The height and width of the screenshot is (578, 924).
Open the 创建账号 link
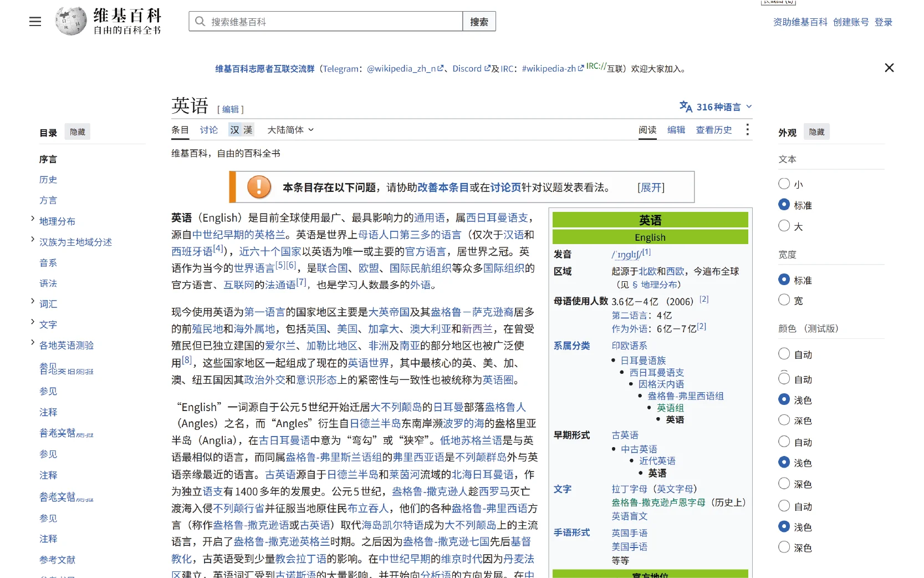(851, 22)
